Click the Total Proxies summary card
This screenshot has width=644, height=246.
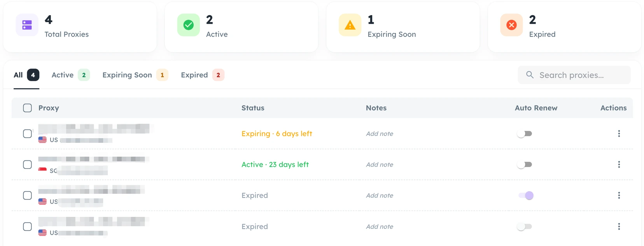tap(80, 26)
